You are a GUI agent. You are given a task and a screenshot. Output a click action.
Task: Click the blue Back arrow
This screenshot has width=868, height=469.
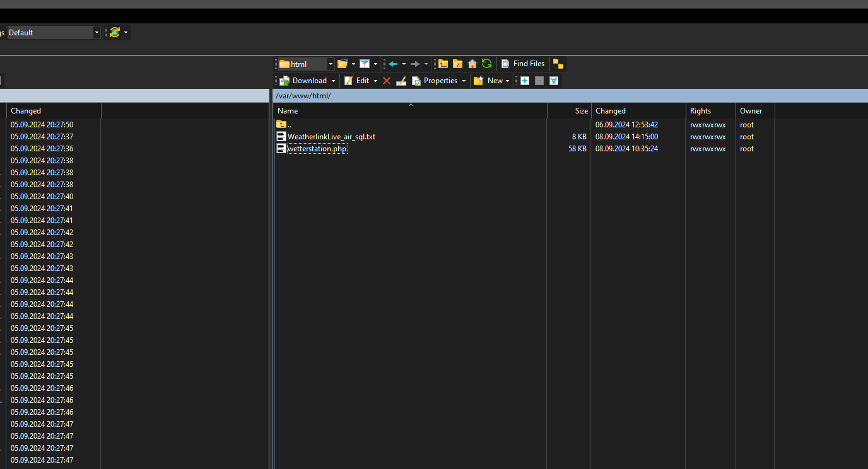coord(393,64)
